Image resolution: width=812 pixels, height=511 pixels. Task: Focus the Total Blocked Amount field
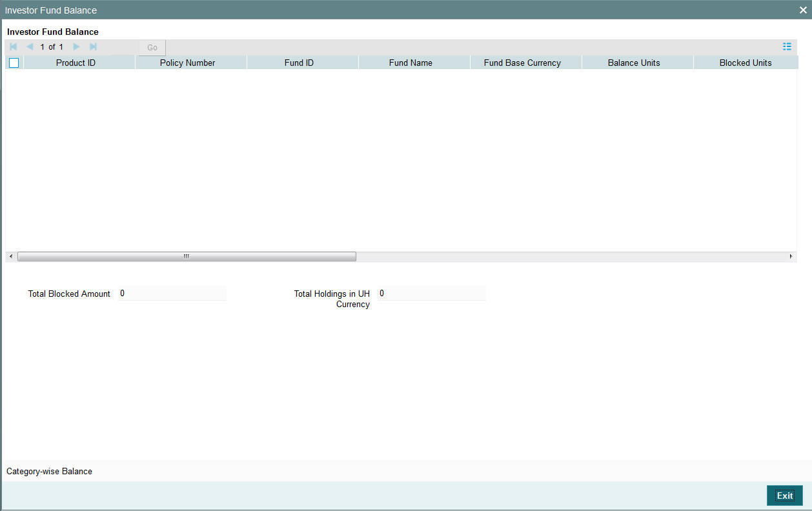pyautogui.click(x=172, y=294)
